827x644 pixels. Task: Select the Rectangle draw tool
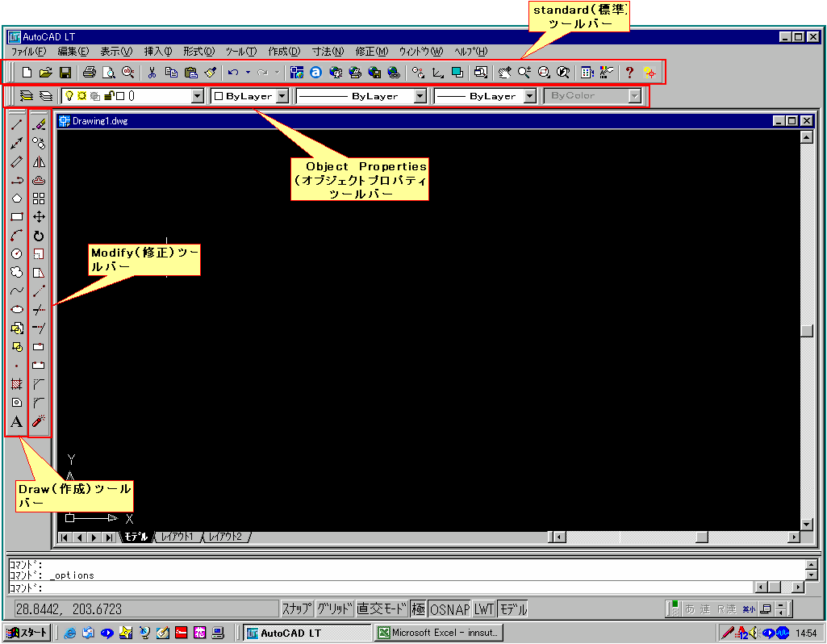[17, 217]
